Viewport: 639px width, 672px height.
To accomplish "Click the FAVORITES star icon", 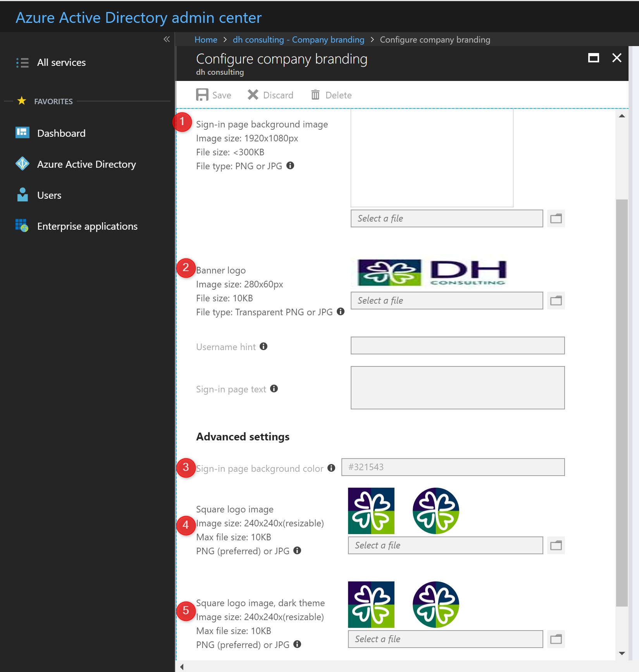I will [x=22, y=101].
